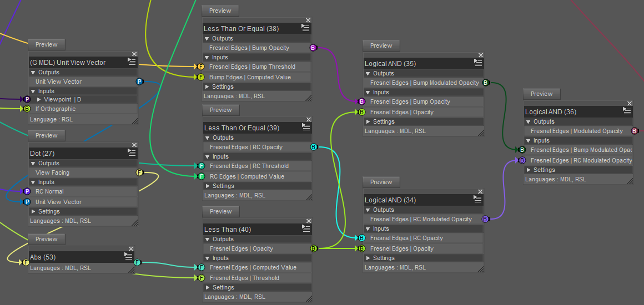Open the options menu of Less Than (40)
The width and height of the screenshot is (644, 305).
click(x=306, y=228)
